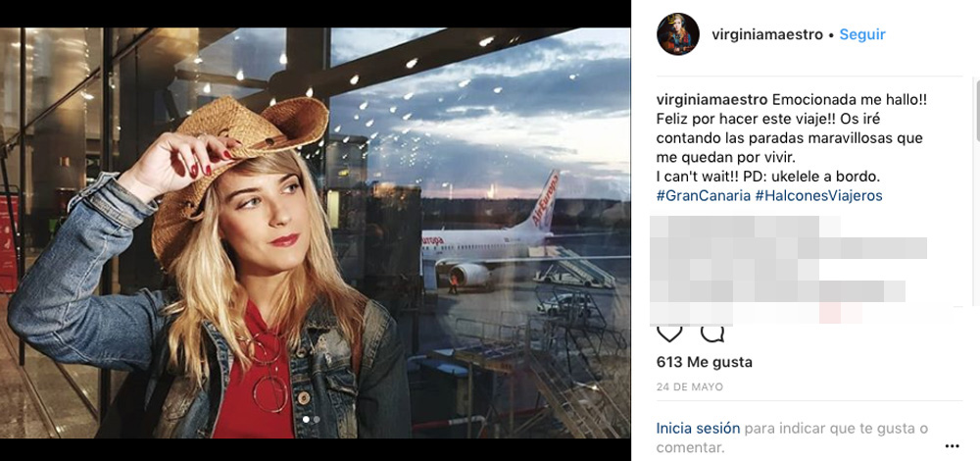Image resolution: width=980 pixels, height=461 pixels.
Task: Select the first carousel dot indicator
Action: [x=304, y=419]
